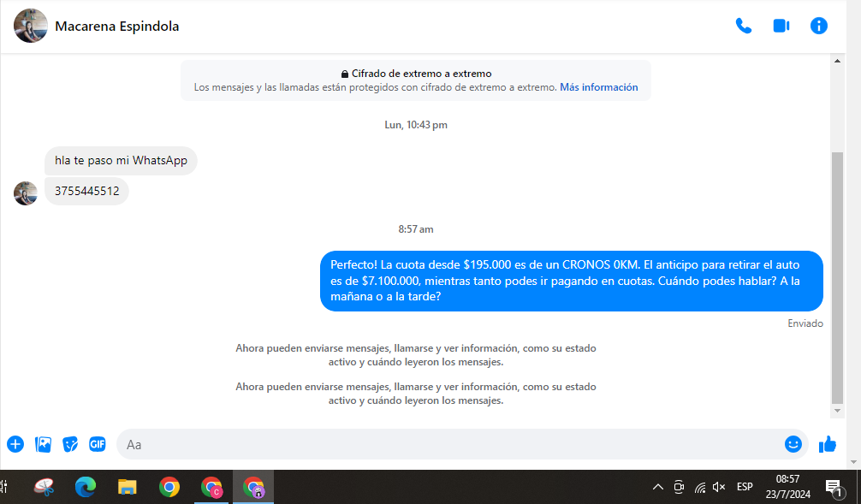This screenshot has width=861, height=504.
Task: Open conversation information panel
Action: click(x=819, y=26)
